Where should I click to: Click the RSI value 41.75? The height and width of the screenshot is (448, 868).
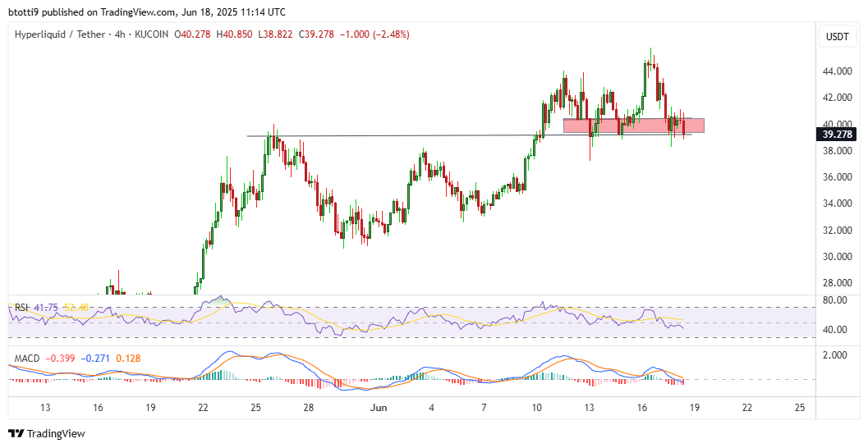pos(47,308)
